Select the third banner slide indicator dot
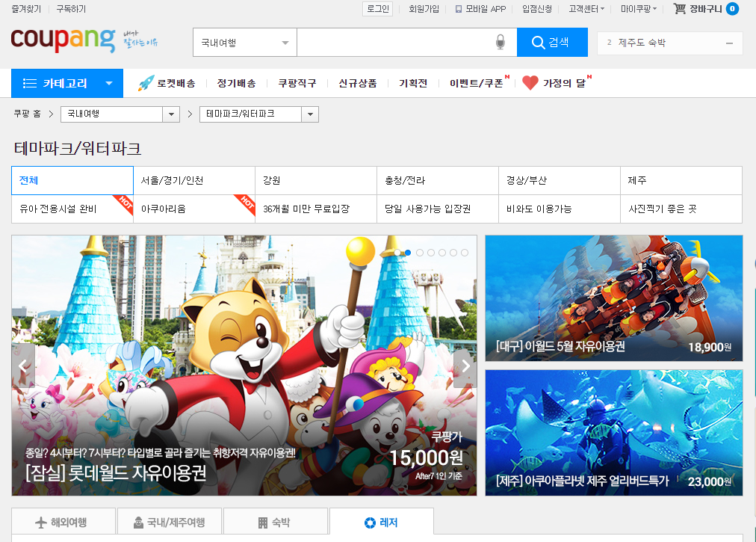 420,253
